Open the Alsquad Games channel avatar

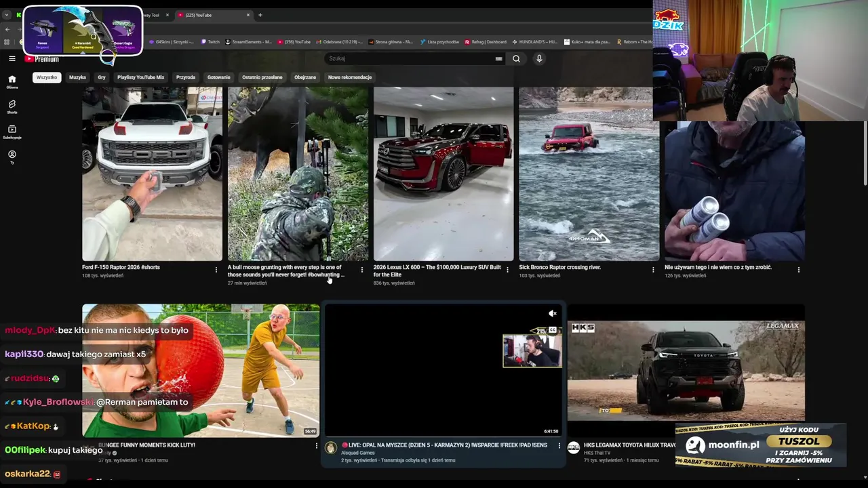(x=331, y=448)
